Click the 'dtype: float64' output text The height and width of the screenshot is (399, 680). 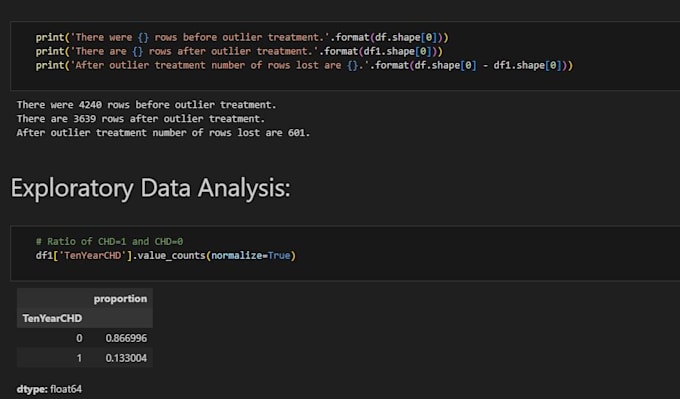pyautogui.click(x=49, y=389)
